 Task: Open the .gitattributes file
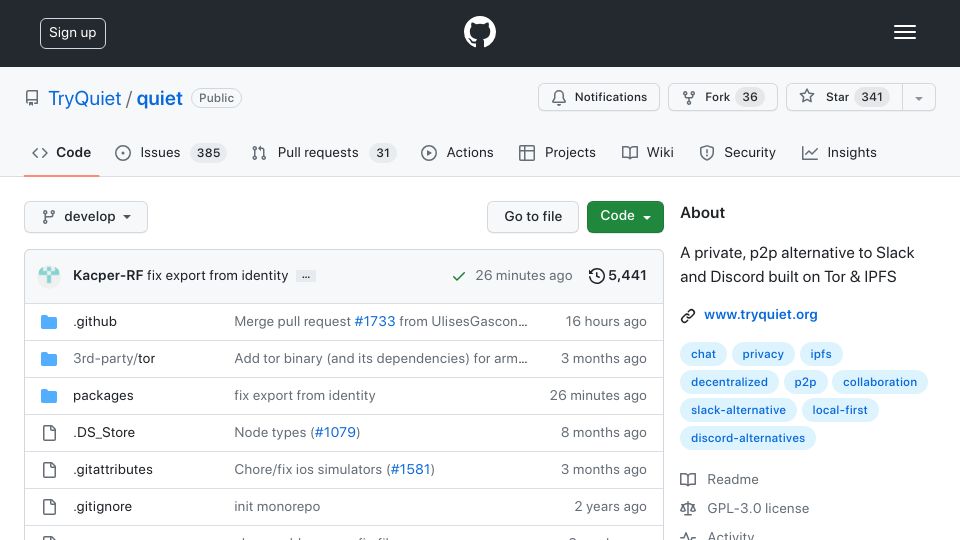[113, 470]
